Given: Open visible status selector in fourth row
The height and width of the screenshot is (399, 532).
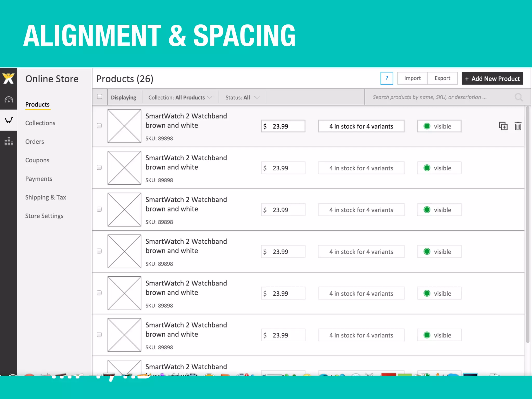Looking at the screenshot, I should (439, 251).
